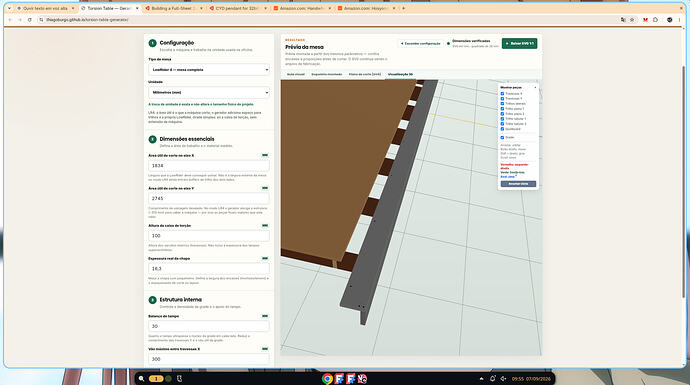Image resolution: width=690 pixels, height=385 pixels.
Task: Click the green indicator beside Balanço do tampo
Action: pyautogui.click(x=265, y=316)
